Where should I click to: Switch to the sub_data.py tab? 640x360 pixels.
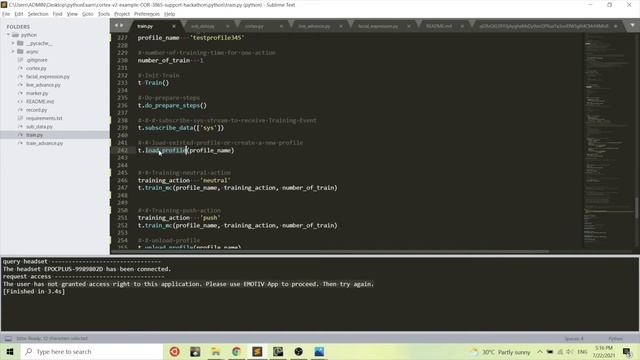[x=203, y=26]
